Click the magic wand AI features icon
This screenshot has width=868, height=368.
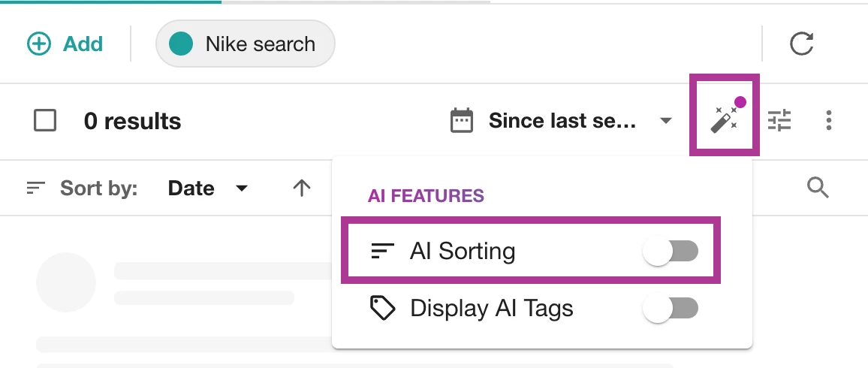(x=724, y=116)
